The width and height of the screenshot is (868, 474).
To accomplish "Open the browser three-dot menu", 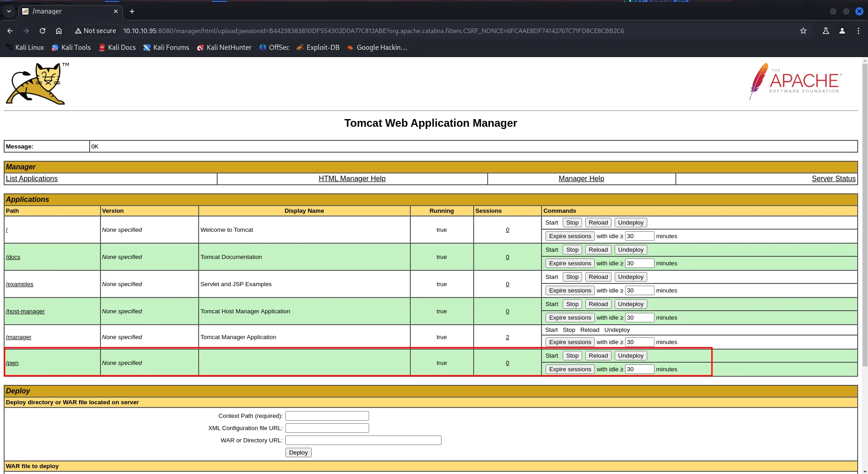I will (x=859, y=31).
